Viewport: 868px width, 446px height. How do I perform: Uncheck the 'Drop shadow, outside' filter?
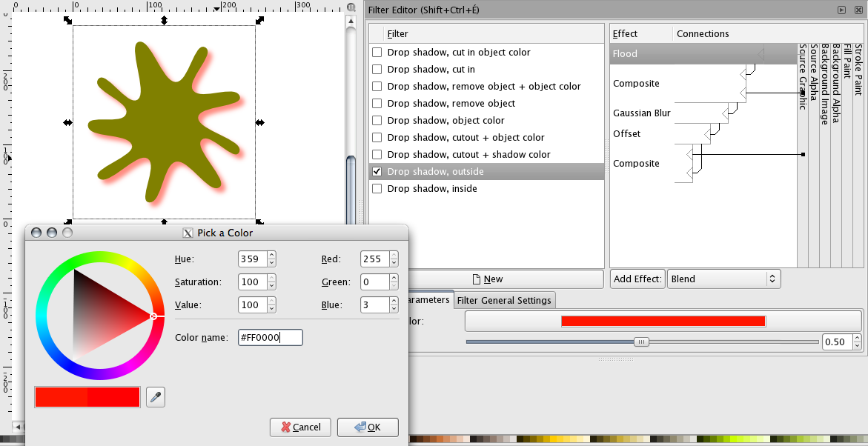coord(377,172)
